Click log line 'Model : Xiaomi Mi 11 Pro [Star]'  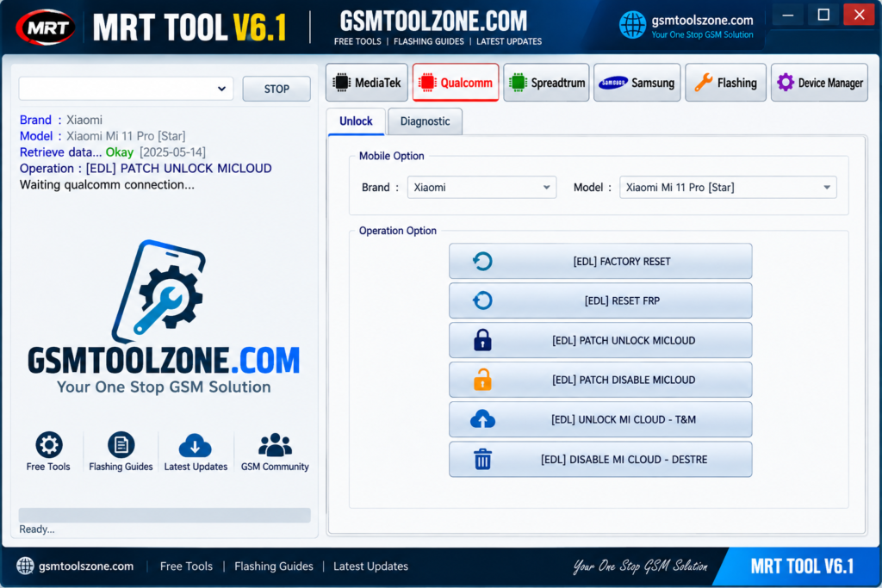[102, 136]
